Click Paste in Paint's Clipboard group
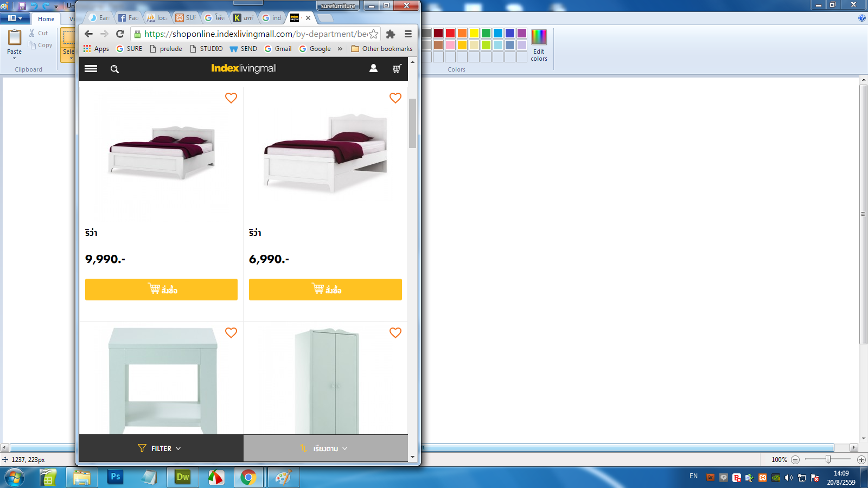This screenshot has width=868, height=488. point(15,43)
